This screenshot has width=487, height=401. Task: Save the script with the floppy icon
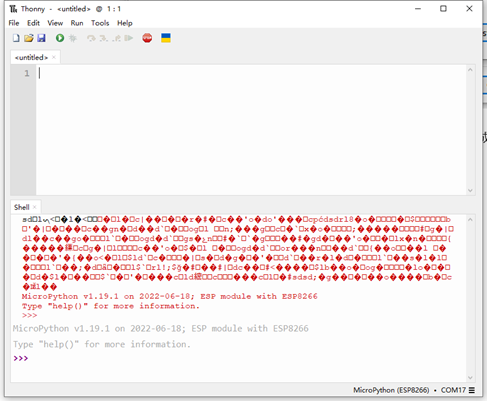41,38
